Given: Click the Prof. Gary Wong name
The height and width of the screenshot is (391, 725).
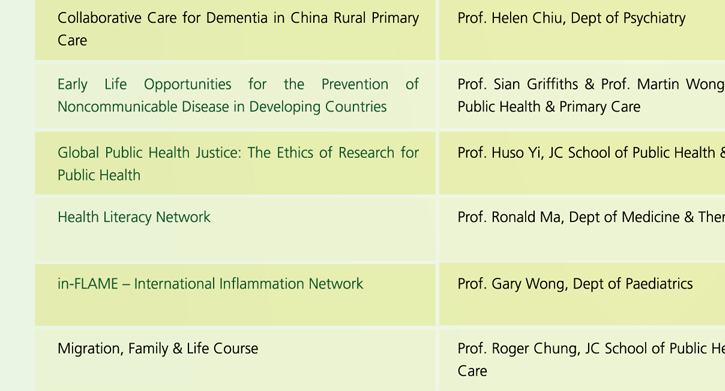Looking at the screenshot, I should pos(512,283).
